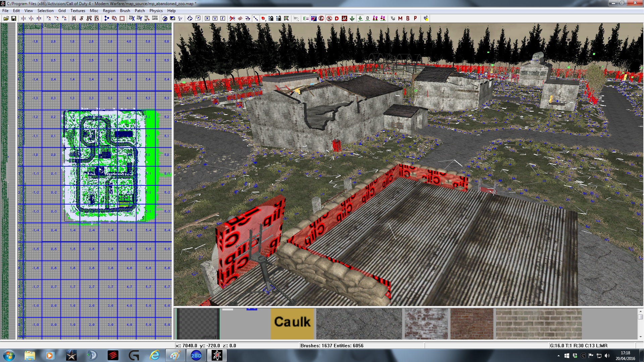The image size is (644, 362).
Task: Click the underlined 0 toolbar icon
Action: click(368, 18)
